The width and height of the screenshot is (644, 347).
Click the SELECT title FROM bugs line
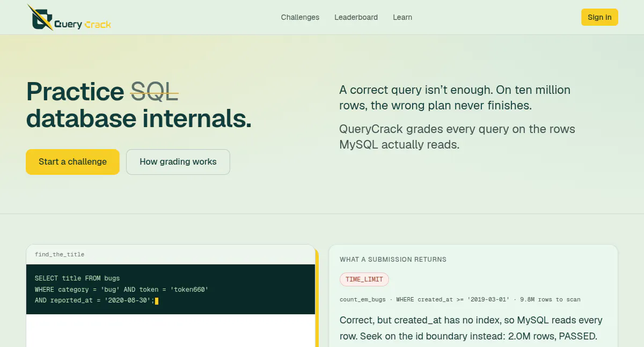click(77, 278)
